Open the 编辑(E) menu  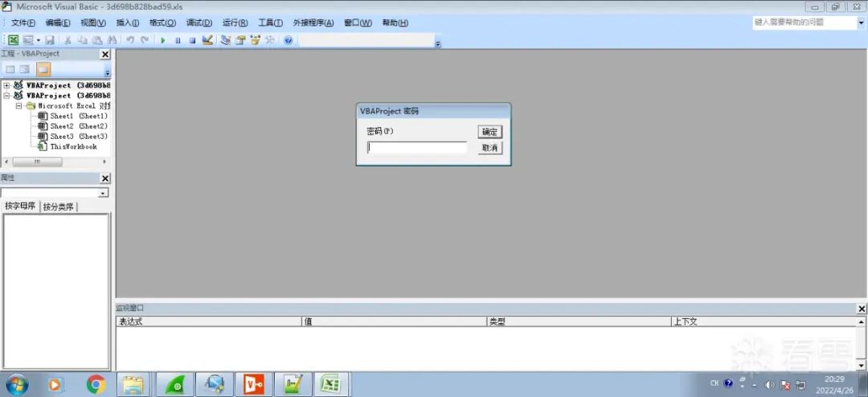[x=58, y=23]
